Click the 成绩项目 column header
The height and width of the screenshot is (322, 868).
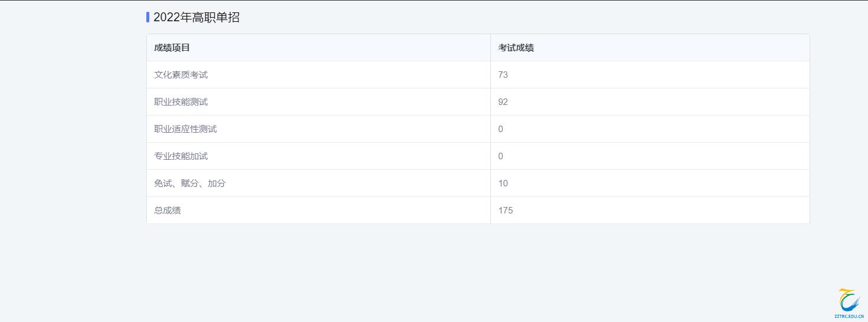(172, 48)
